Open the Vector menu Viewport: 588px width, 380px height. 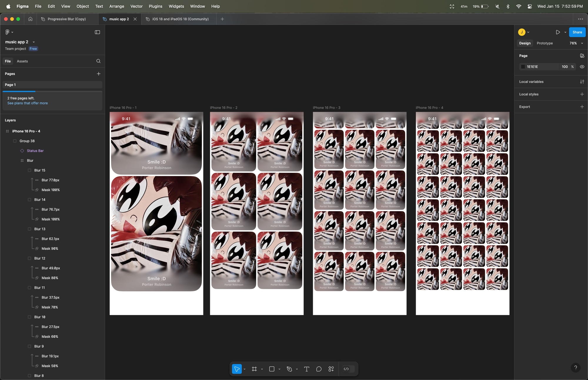pyautogui.click(x=136, y=6)
